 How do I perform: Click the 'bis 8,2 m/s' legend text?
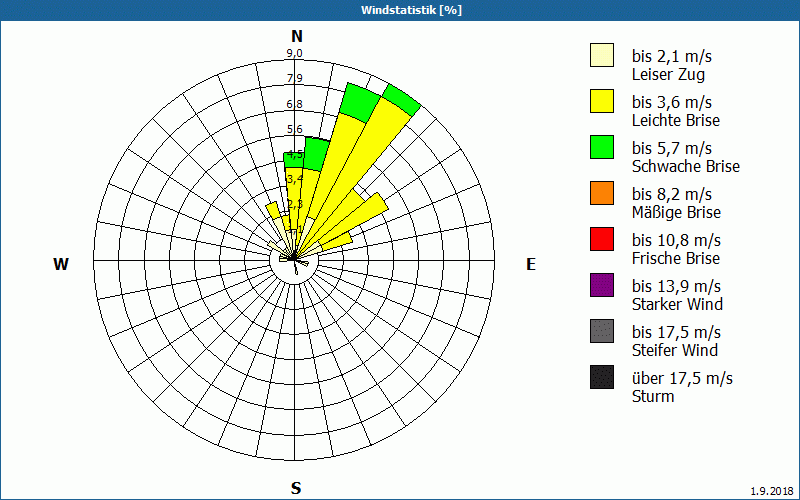671,194
